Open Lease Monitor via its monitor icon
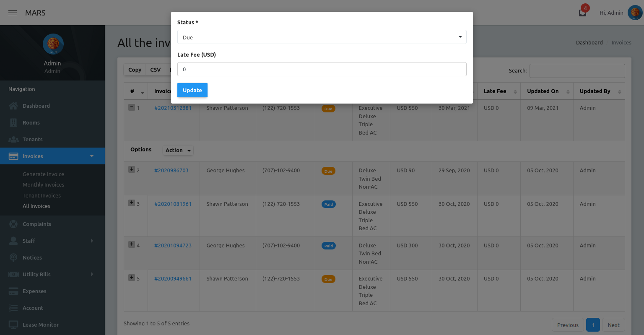Viewport: 644px width, 335px height. [13, 325]
